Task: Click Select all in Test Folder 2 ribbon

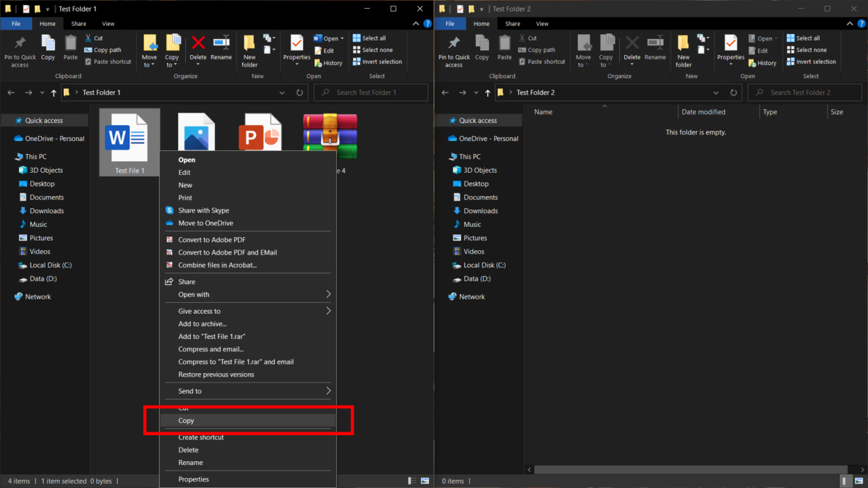Action: (x=803, y=38)
